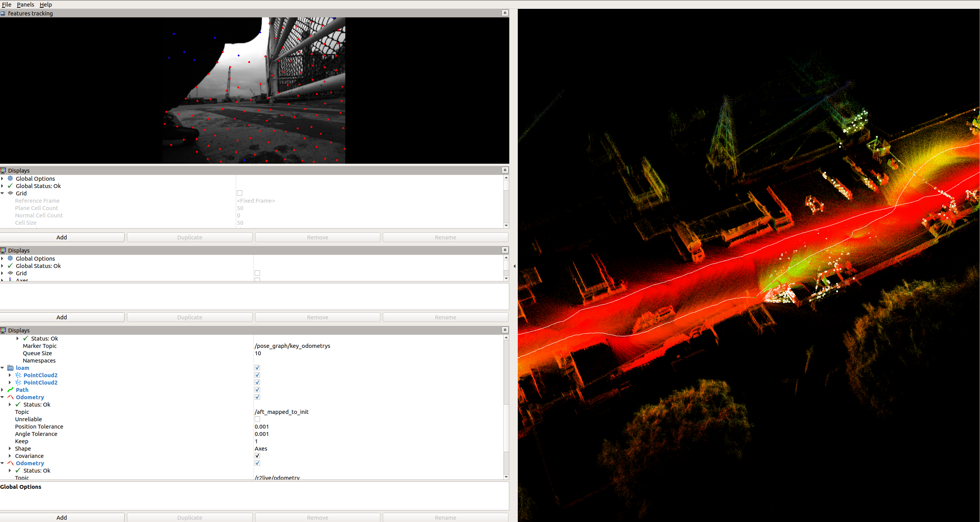Collapse the Grid display properties
This screenshot has width=980, height=522.
[3, 193]
